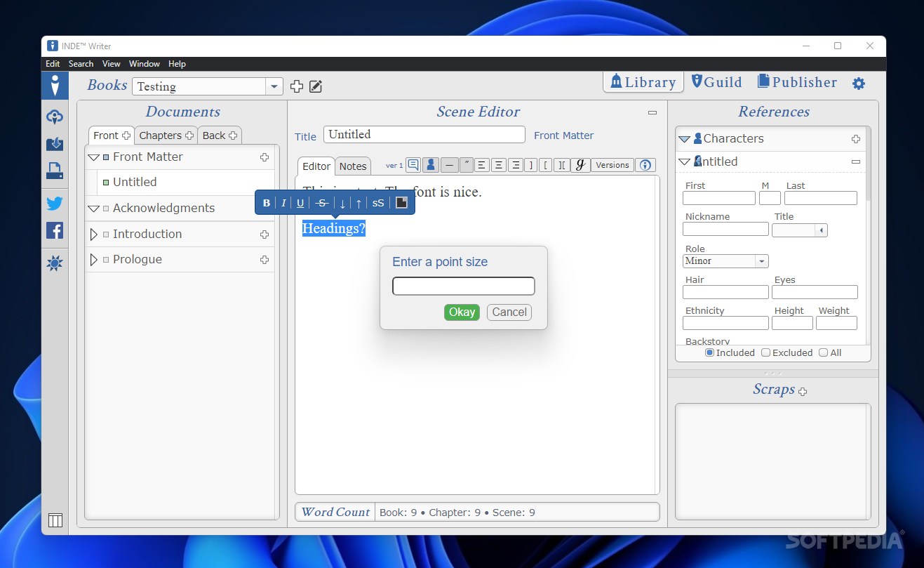
Task: Click the down arrow subscript button
Action: tap(342, 203)
